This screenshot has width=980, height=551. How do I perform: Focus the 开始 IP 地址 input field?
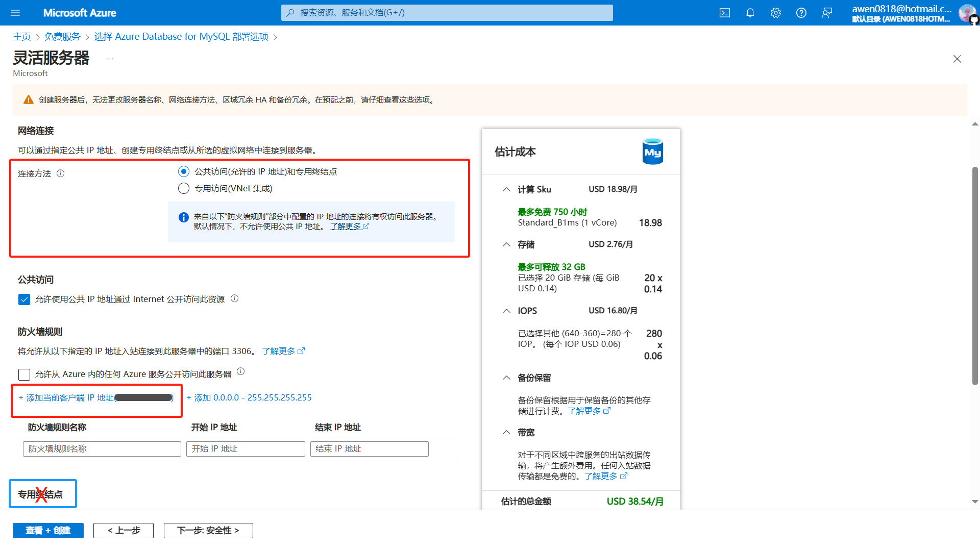(x=246, y=449)
